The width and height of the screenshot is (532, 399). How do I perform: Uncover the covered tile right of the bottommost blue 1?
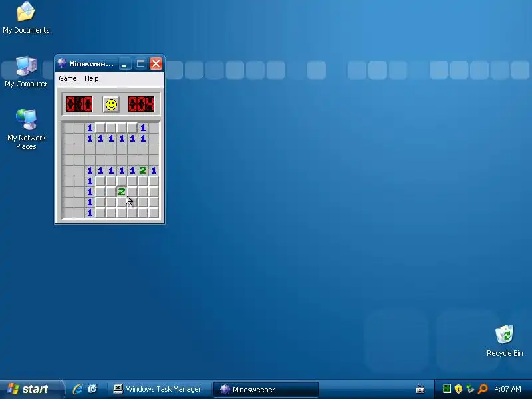pyautogui.click(x=100, y=213)
